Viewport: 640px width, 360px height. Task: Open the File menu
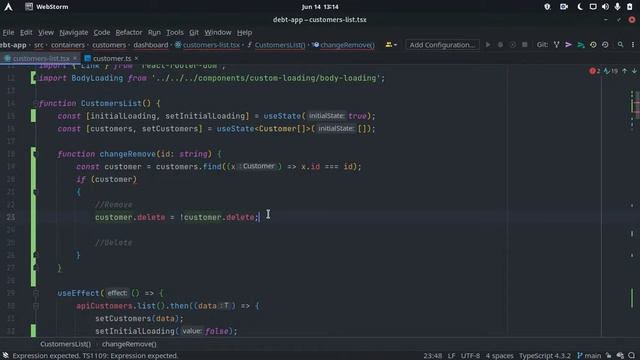pos(8,32)
